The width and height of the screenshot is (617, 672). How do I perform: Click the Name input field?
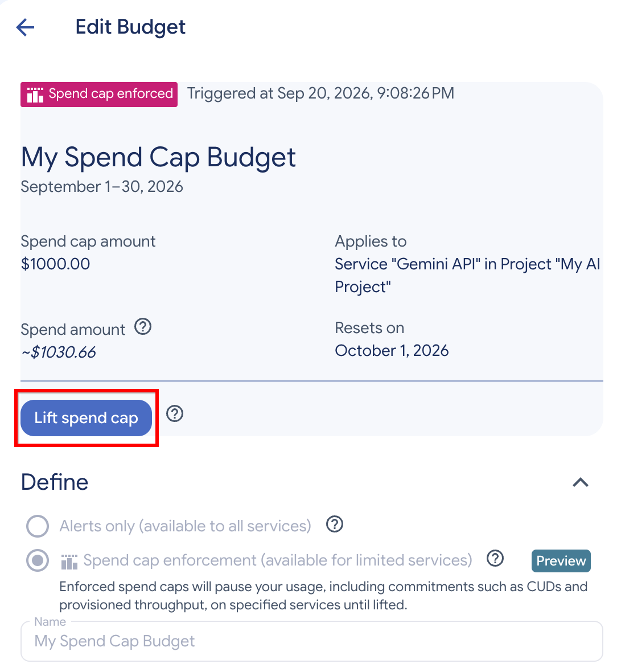point(312,641)
